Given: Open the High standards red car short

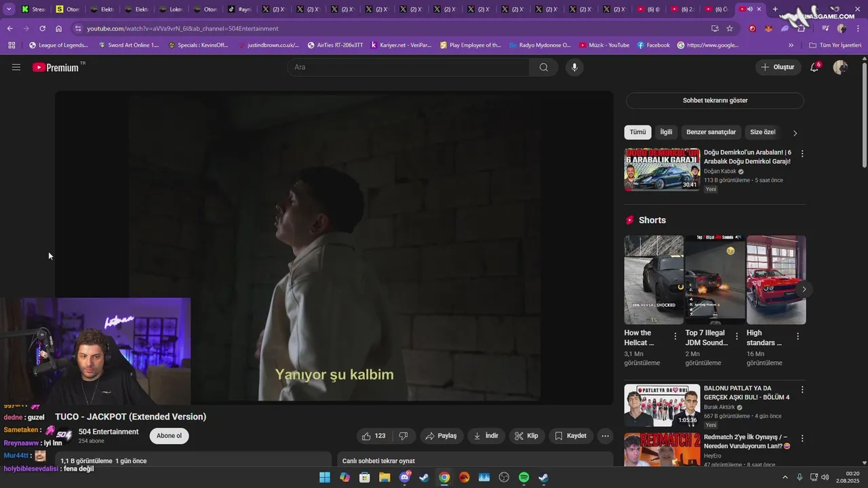Looking at the screenshot, I should [x=776, y=280].
